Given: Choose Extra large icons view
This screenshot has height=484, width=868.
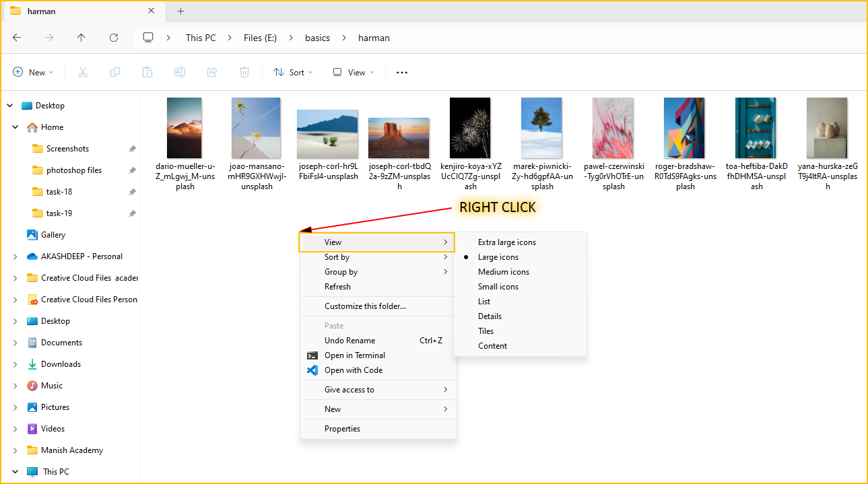Looking at the screenshot, I should coord(506,242).
